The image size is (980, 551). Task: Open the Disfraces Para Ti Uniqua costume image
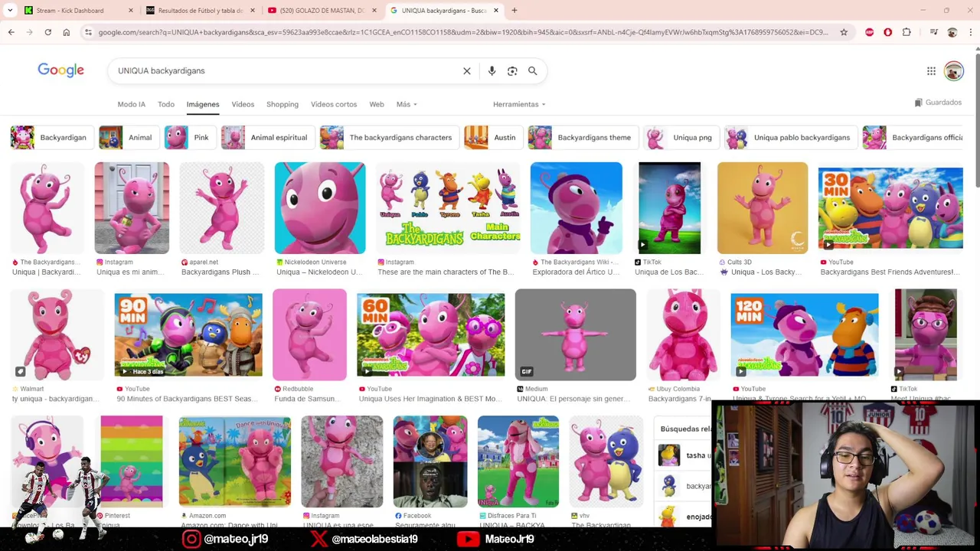coord(518,461)
